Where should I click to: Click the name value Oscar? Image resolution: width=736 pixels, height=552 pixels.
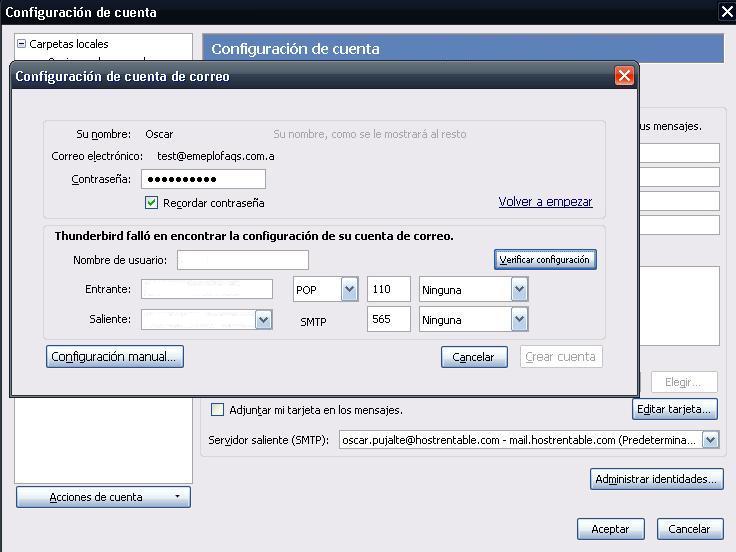(159, 134)
